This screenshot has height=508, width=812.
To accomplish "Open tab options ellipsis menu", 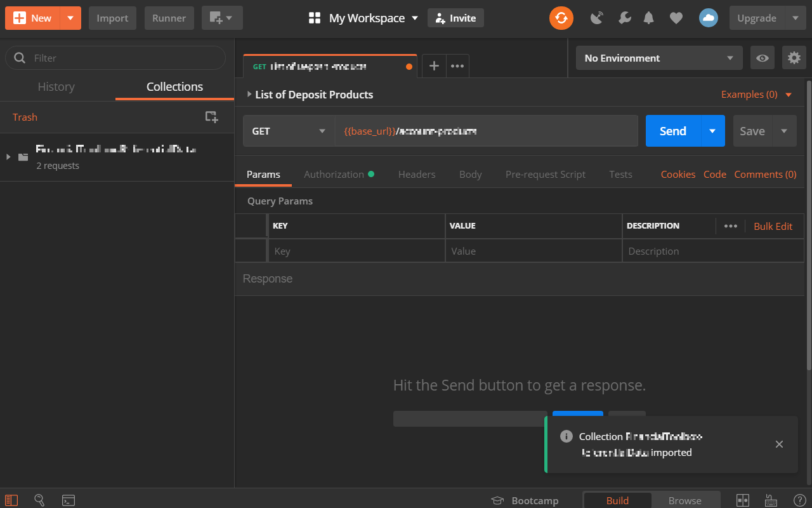I will tap(457, 66).
